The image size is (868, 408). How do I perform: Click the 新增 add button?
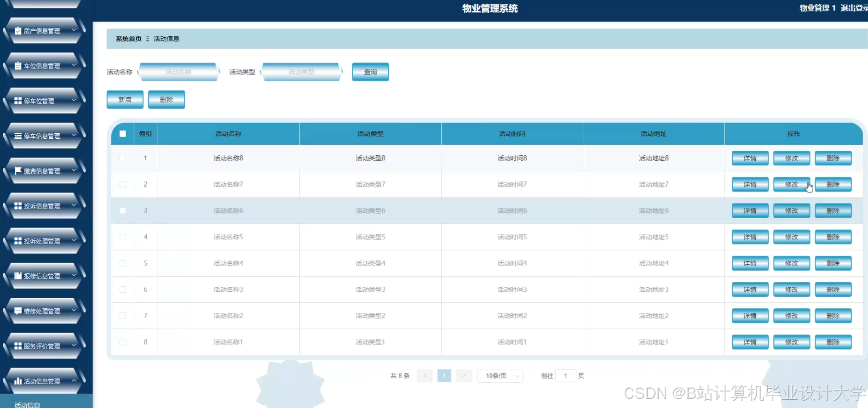(125, 100)
